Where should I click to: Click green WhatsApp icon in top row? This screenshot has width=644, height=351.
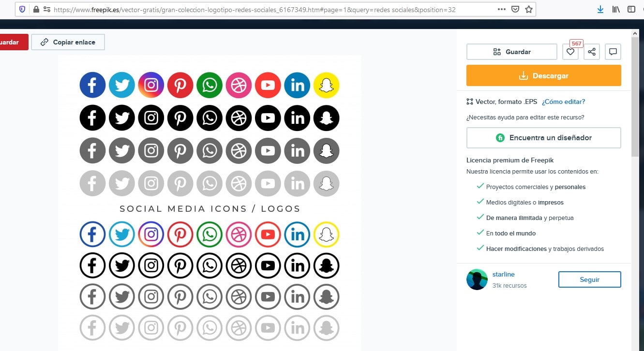tap(210, 85)
